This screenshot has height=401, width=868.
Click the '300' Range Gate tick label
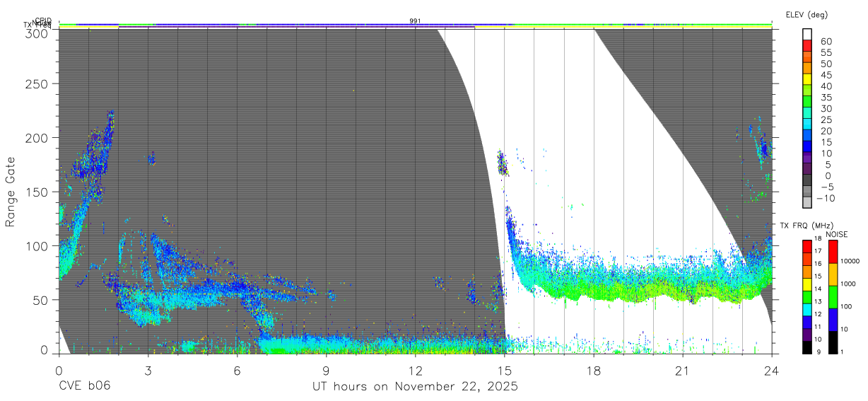click(37, 33)
